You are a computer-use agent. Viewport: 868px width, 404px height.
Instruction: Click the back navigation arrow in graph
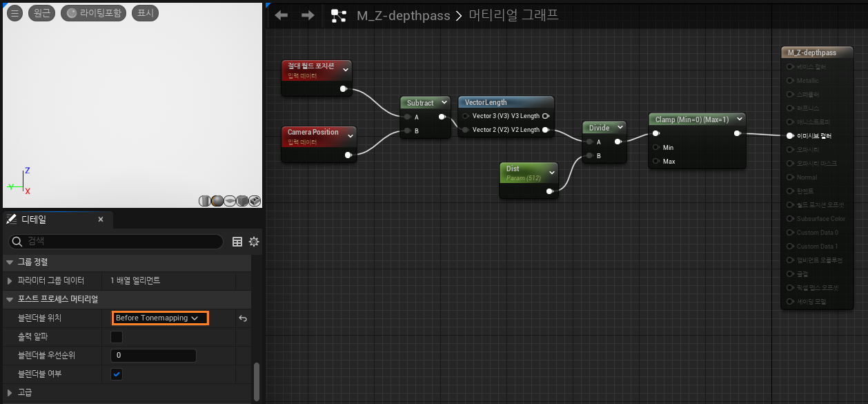click(x=281, y=15)
